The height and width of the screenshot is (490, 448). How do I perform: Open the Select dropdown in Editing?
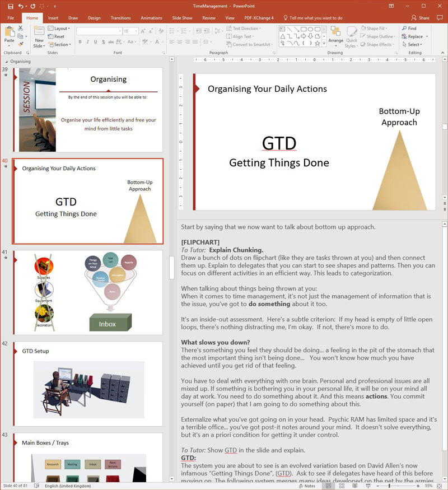click(x=412, y=45)
